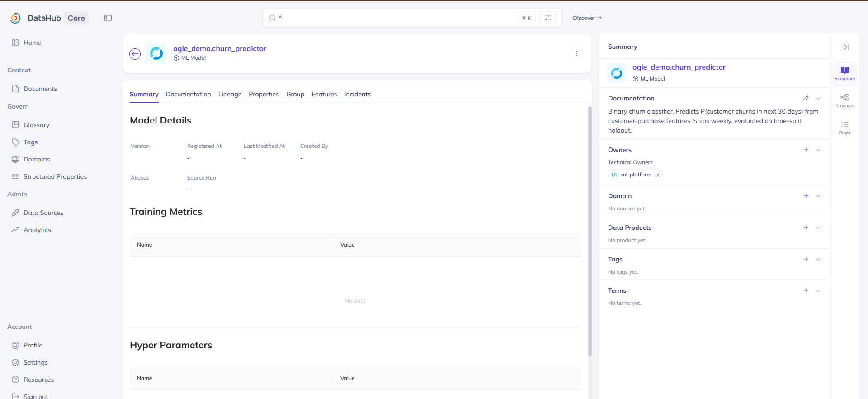868x399 pixels.
Task: Collapse the Documentation section chevron
Action: (x=818, y=98)
